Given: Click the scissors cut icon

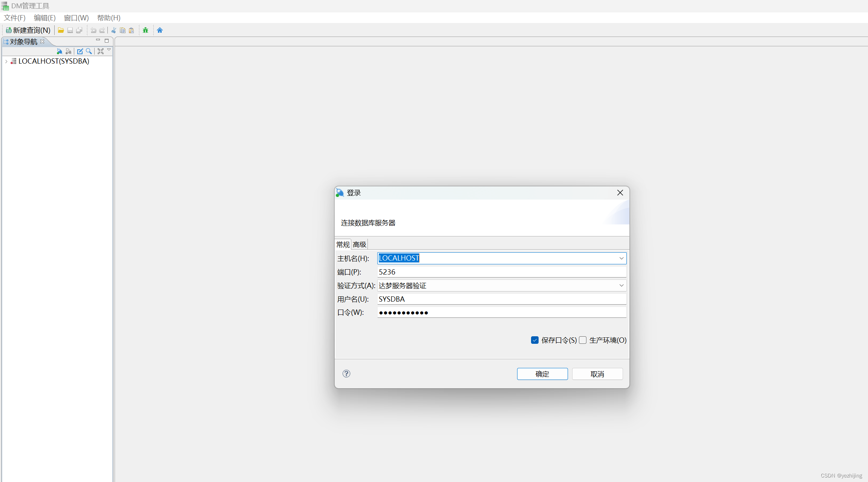Looking at the screenshot, I should pyautogui.click(x=113, y=30).
